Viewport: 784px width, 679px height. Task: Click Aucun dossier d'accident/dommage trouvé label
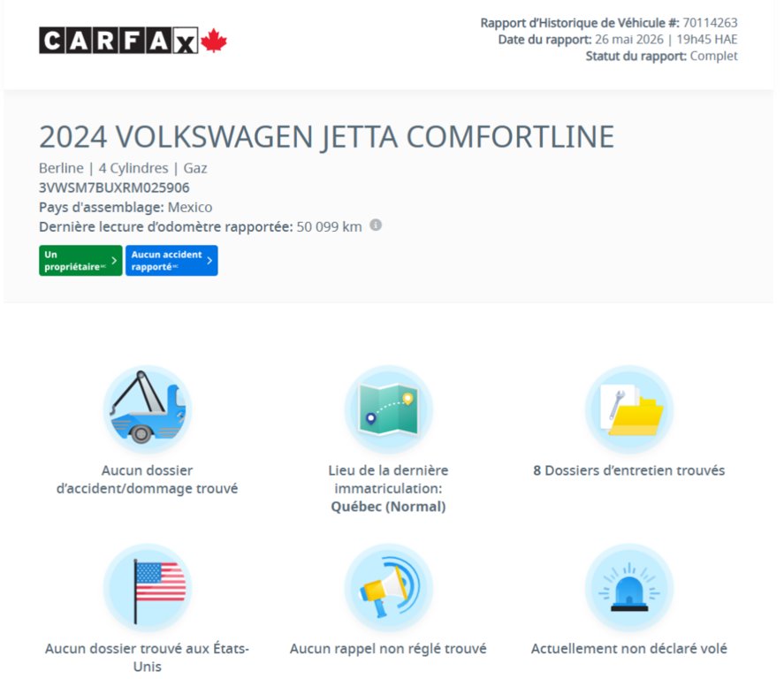[147, 479]
